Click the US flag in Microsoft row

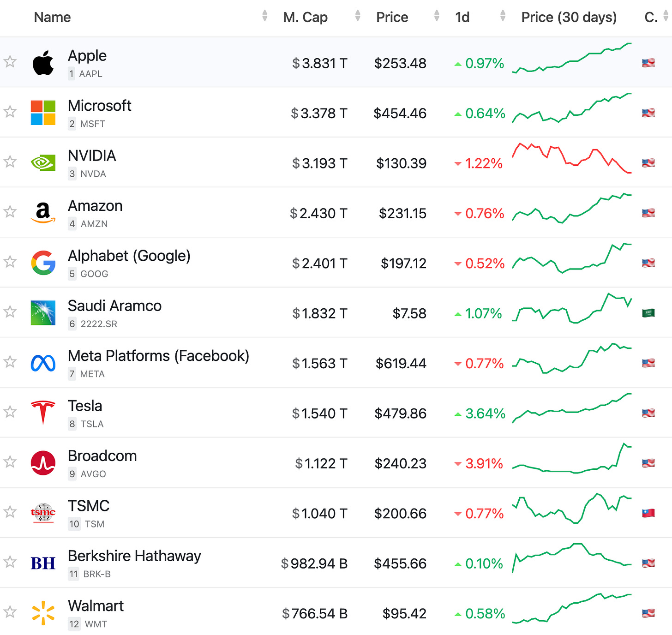(x=648, y=113)
